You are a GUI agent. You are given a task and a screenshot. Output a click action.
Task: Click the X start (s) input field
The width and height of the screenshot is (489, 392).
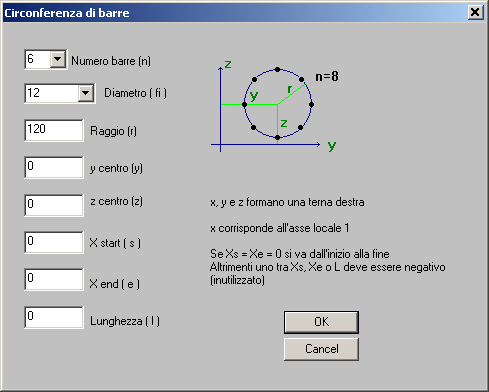coord(54,242)
